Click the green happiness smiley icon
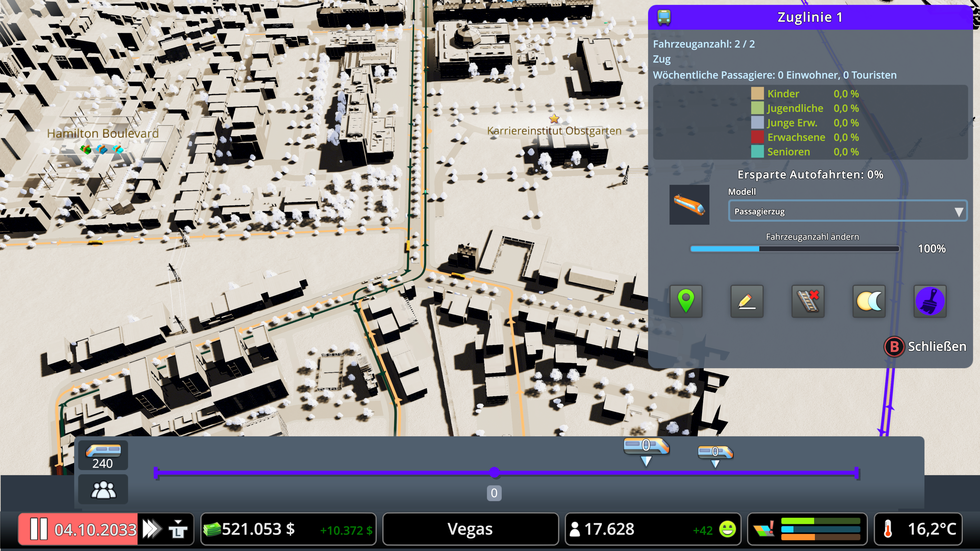 tap(727, 529)
